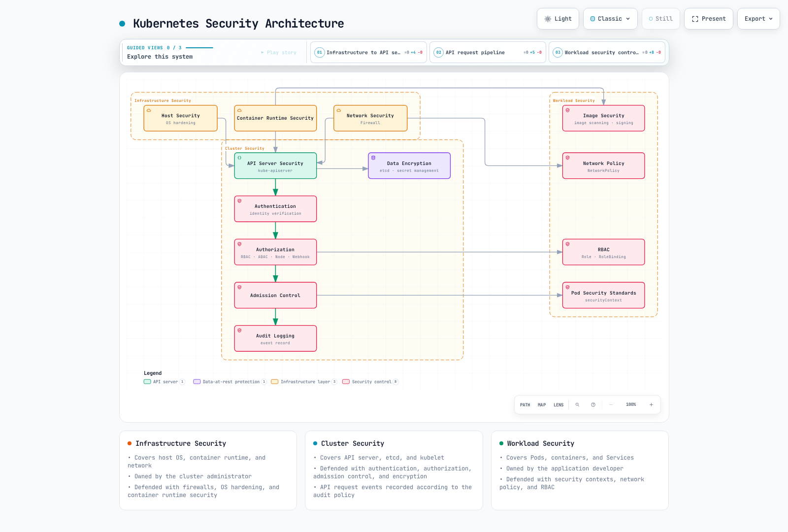Viewport: 788px width, 532px height.
Task: Toggle Data-at-rest protection legend filter
Action: (230, 382)
